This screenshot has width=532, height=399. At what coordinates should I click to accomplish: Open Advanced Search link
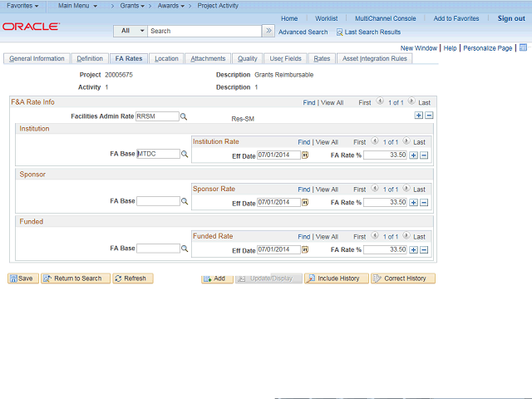(303, 32)
